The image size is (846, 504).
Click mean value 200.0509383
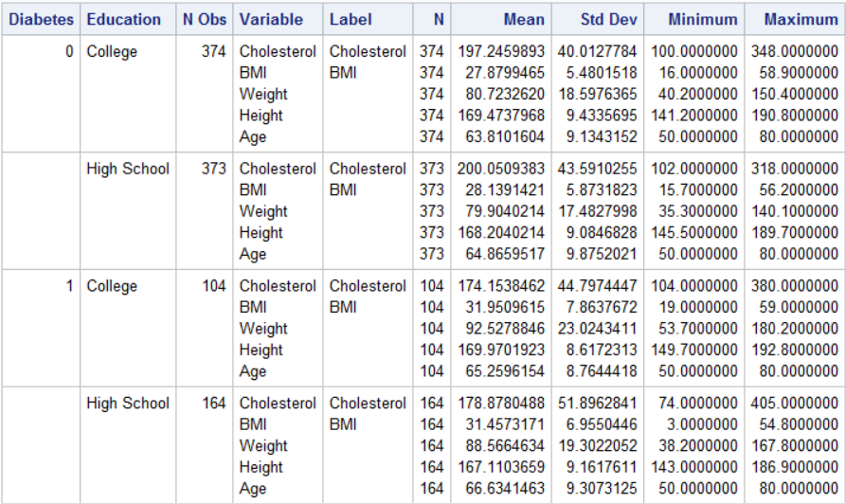(x=501, y=169)
